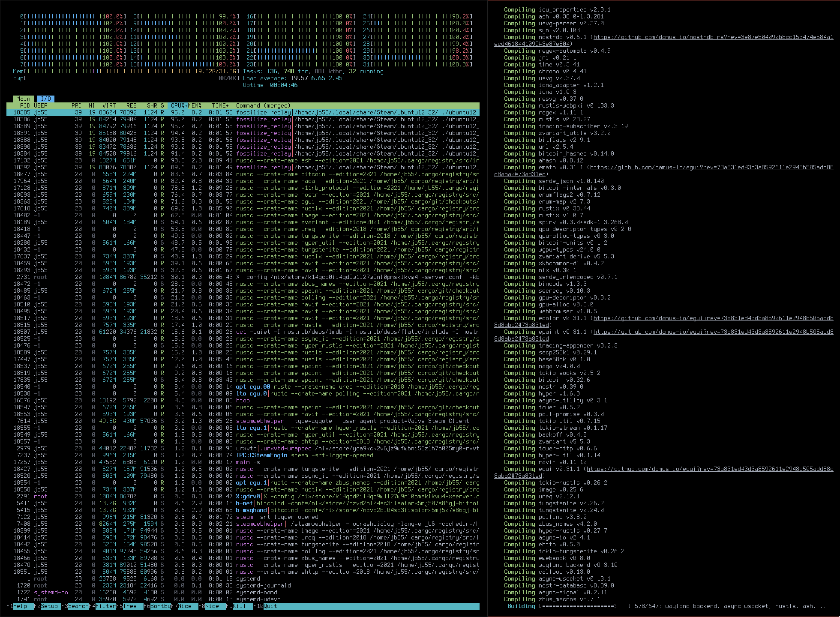Switch to the I/O tab in htop
This screenshot has height=617, width=840.
tap(46, 99)
